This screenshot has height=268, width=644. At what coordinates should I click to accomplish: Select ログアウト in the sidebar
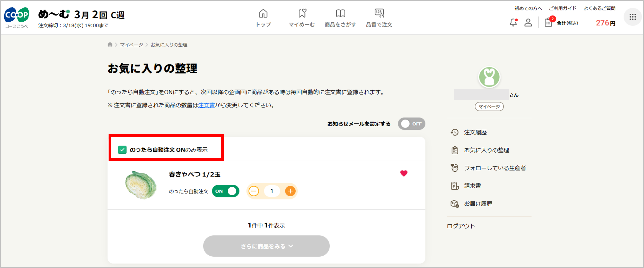tap(461, 226)
